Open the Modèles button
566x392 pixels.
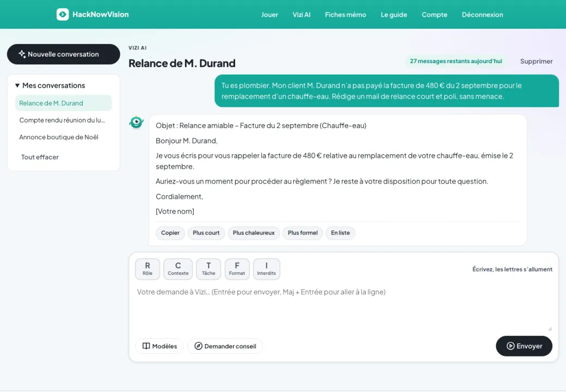159,346
